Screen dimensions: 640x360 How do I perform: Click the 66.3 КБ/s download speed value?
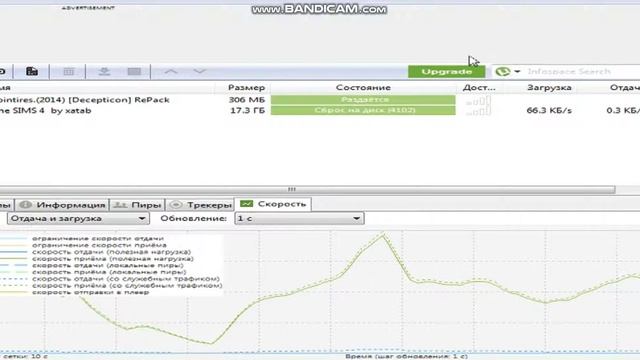click(x=549, y=110)
